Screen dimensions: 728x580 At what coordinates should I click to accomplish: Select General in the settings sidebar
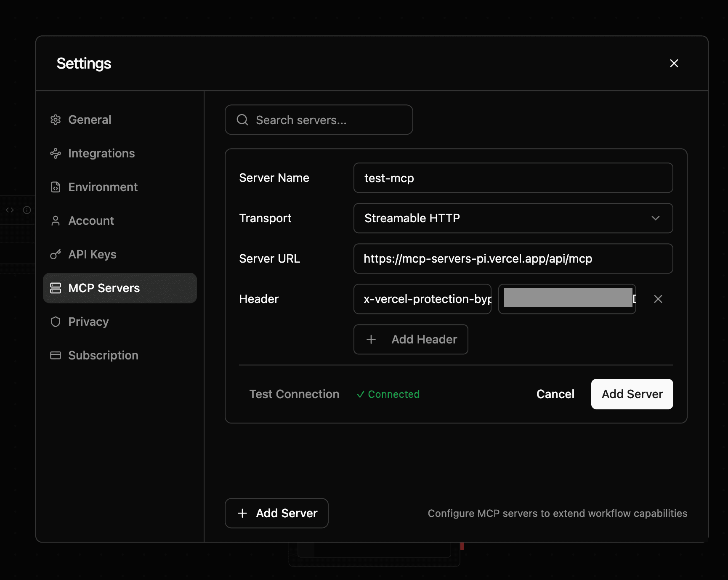pyautogui.click(x=90, y=120)
